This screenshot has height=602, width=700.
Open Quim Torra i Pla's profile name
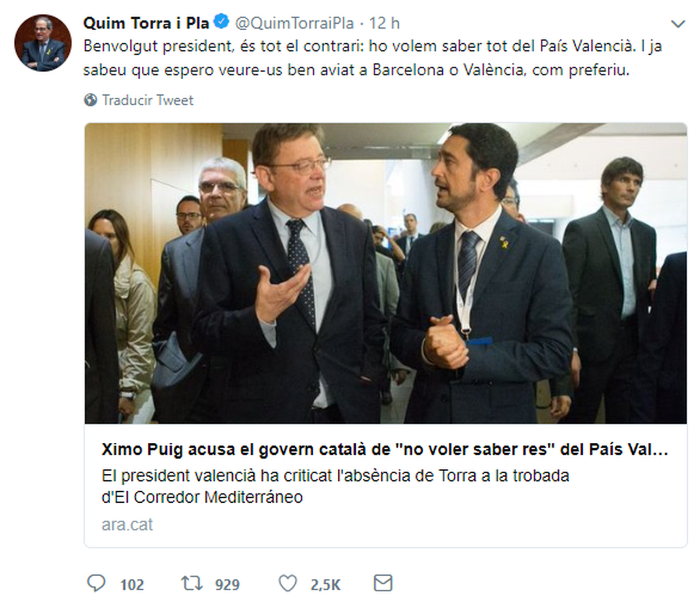(146, 23)
